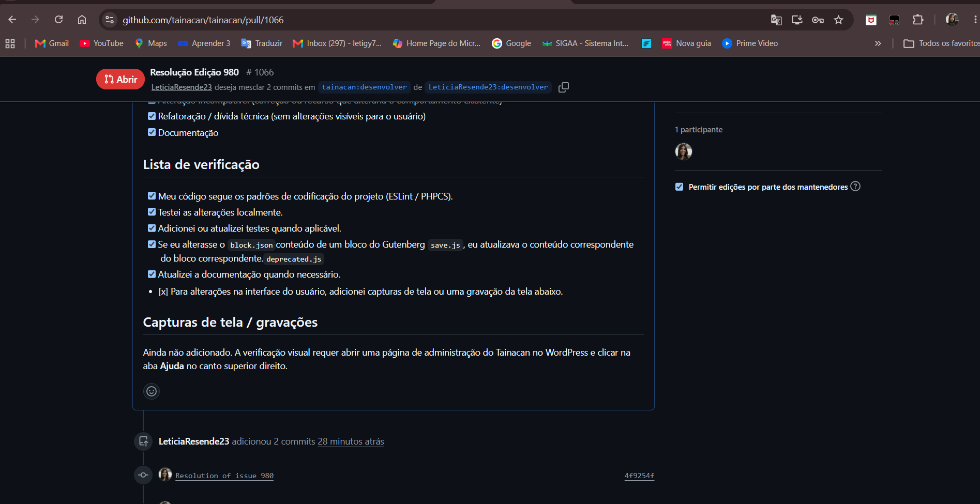The height and width of the screenshot is (504, 980).
Task: Click the translate page icon
Action: click(x=776, y=20)
